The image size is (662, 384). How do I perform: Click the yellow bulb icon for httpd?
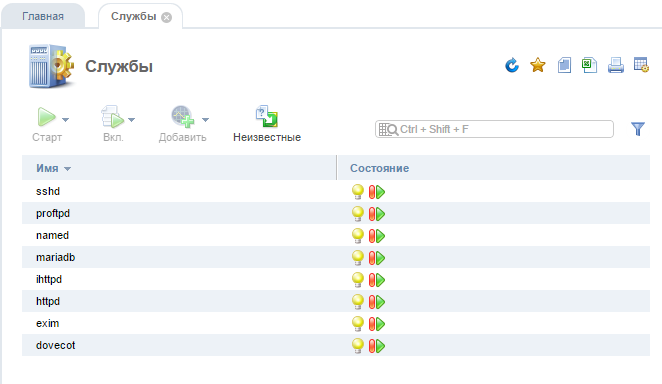[x=358, y=301]
